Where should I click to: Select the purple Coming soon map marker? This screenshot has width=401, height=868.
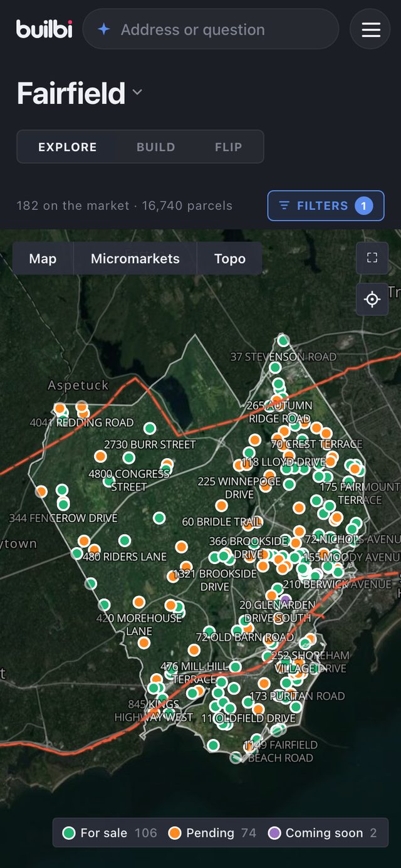click(x=285, y=600)
